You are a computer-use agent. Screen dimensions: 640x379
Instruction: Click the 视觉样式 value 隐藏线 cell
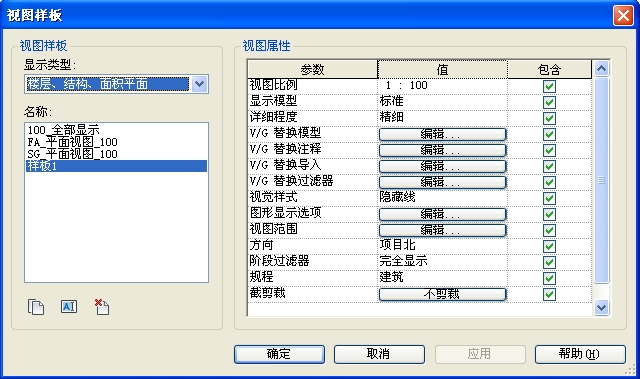tap(442, 197)
